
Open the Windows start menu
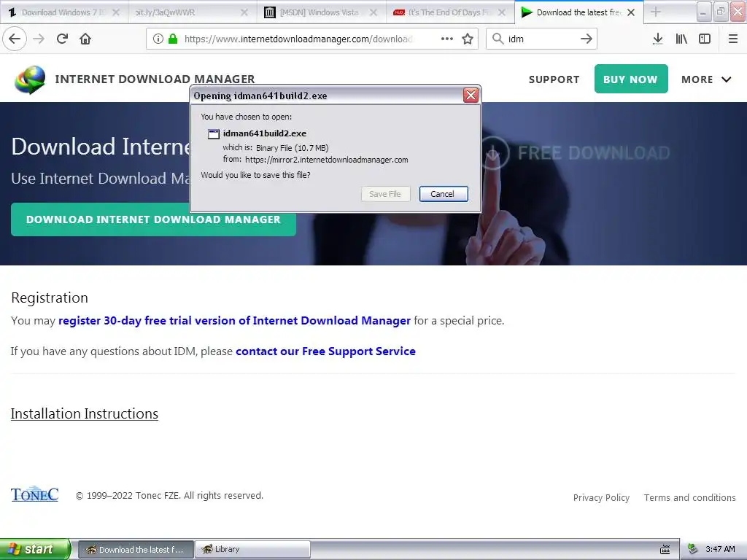(x=35, y=549)
